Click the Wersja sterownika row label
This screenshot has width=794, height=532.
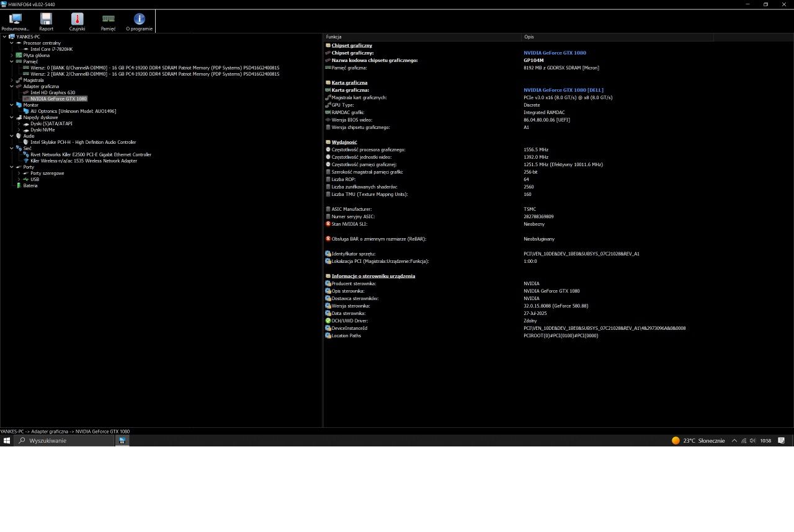[x=350, y=306]
